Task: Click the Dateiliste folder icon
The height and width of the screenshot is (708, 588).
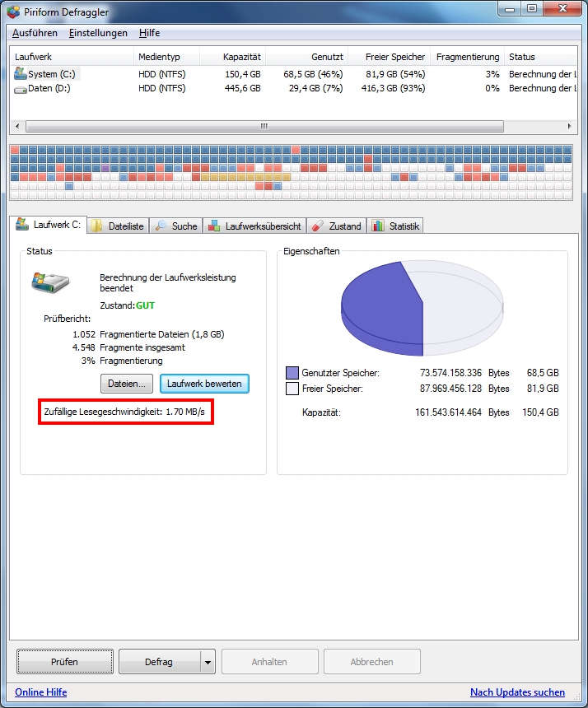Action: pyautogui.click(x=96, y=226)
